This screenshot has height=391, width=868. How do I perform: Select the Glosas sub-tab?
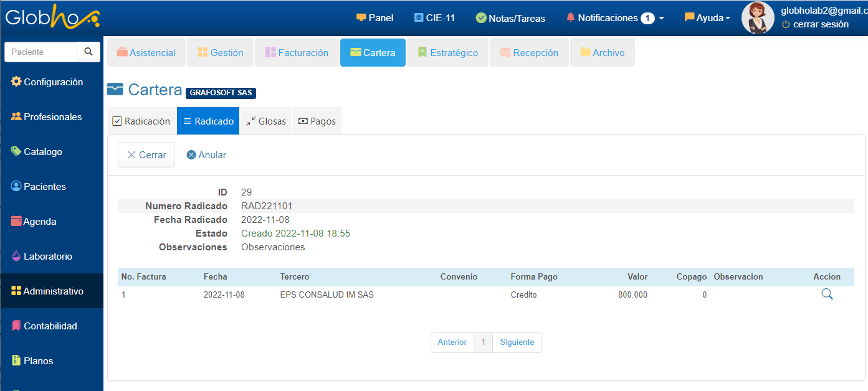click(266, 121)
